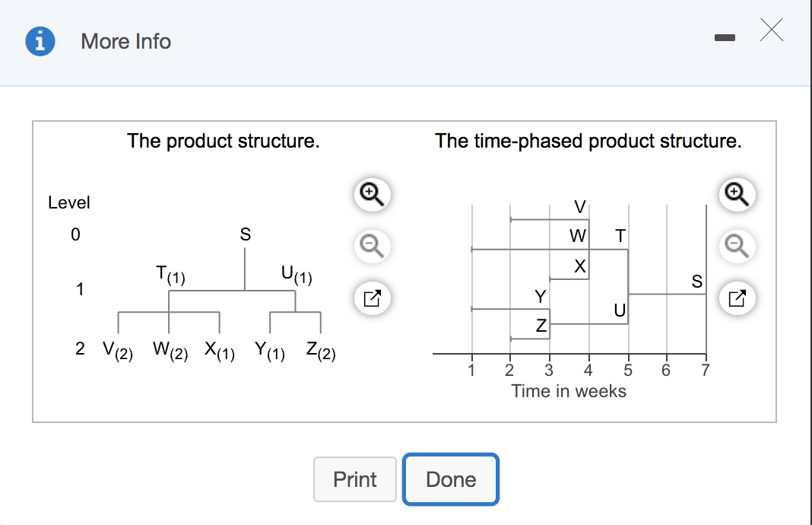Click the Z bar in the time-phased chart

point(540,326)
